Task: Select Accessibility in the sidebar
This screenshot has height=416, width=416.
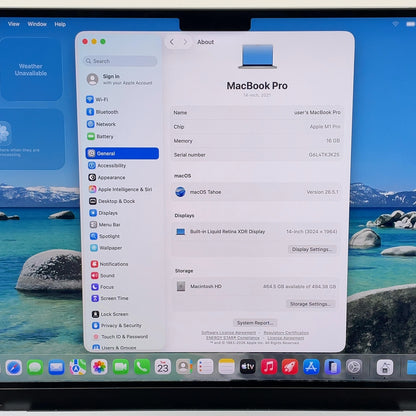Action: click(x=107, y=165)
